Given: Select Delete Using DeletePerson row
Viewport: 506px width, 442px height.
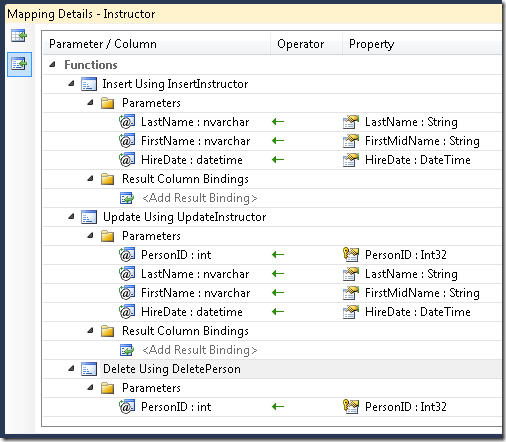Looking at the screenshot, I should tap(272, 369).
